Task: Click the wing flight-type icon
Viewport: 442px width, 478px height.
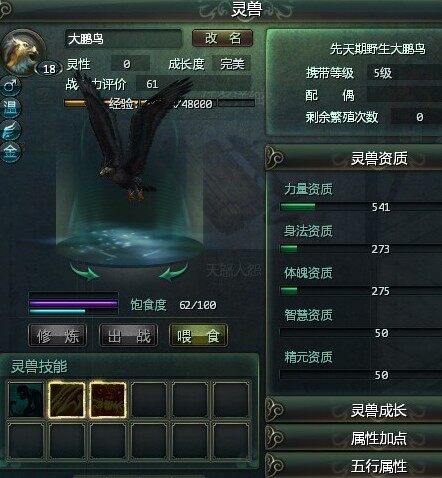Action: tap(11, 130)
